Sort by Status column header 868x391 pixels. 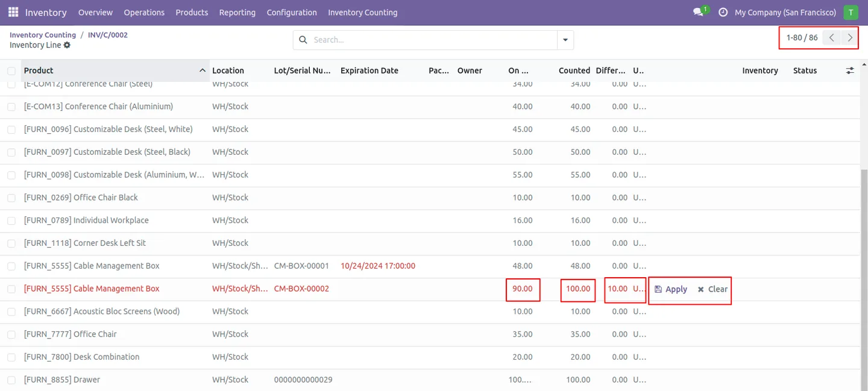tap(805, 70)
